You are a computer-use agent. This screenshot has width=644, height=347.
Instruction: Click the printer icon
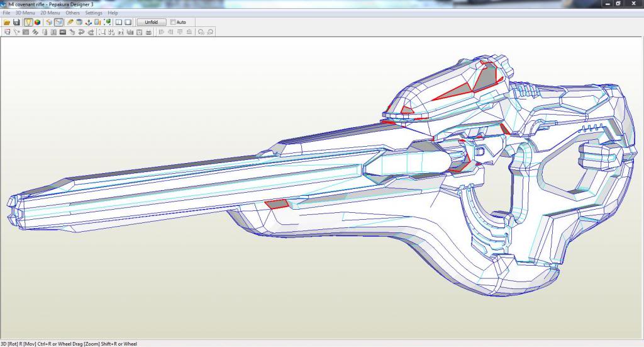pos(148,32)
